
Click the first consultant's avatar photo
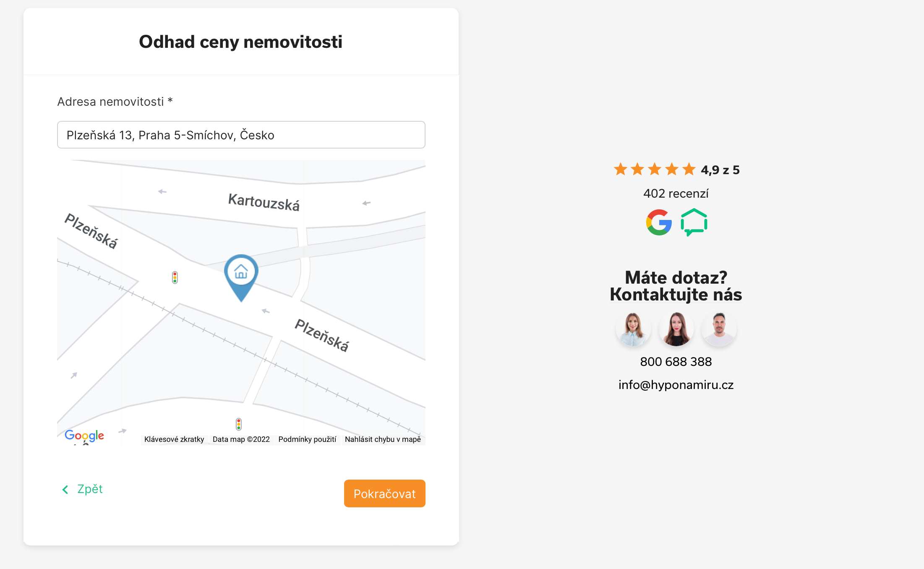pyautogui.click(x=633, y=329)
